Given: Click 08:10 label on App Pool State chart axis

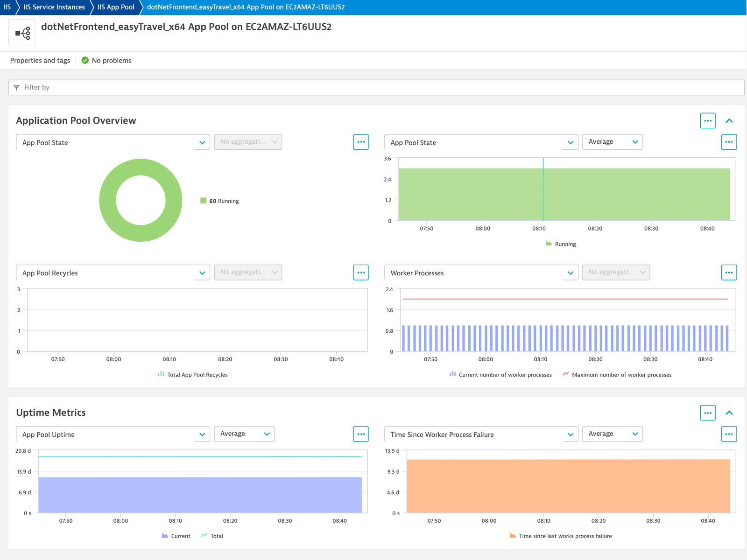Looking at the screenshot, I should [x=539, y=229].
